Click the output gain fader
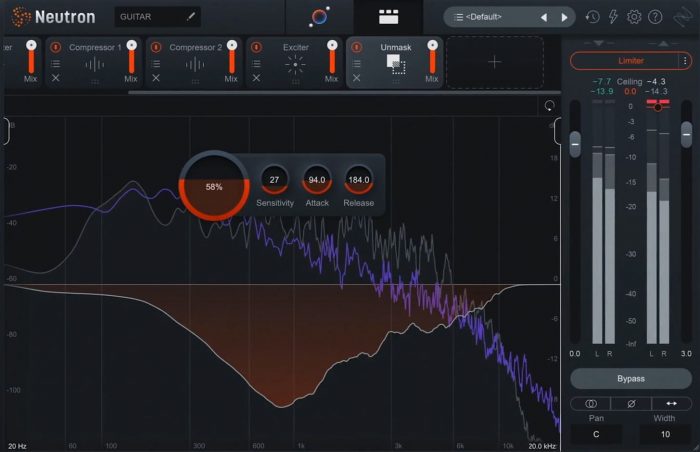Viewport: 700px width, 452px height. 686,134
